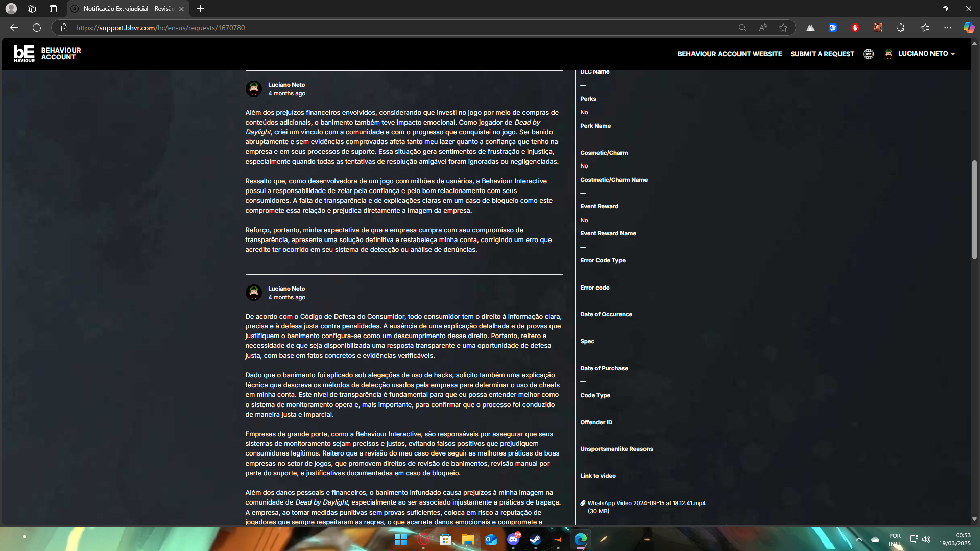Open the Copilot sidebar icon
Image resolution: width=980 pixels, height=551 pixels.
click(x=969, y=28)
